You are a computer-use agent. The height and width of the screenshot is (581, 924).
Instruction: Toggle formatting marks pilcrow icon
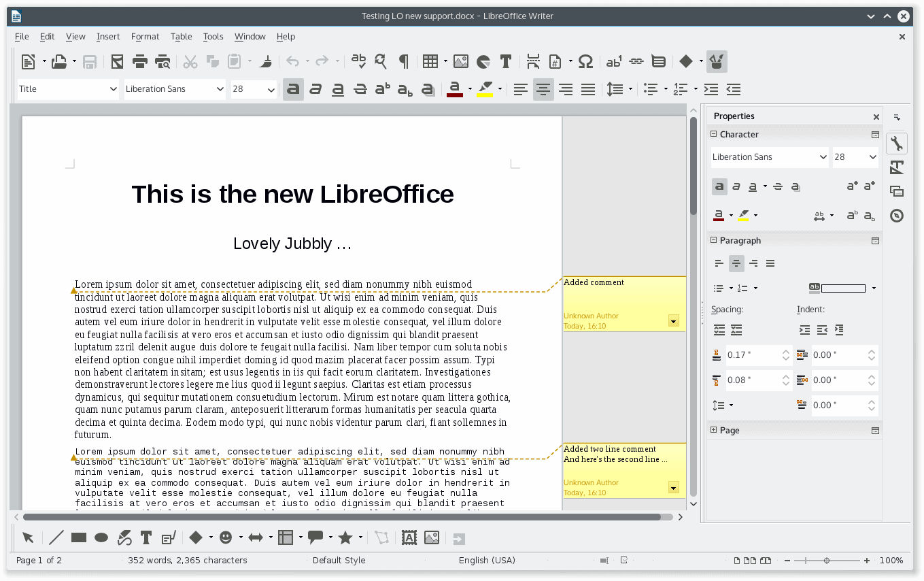pos(403,62)
